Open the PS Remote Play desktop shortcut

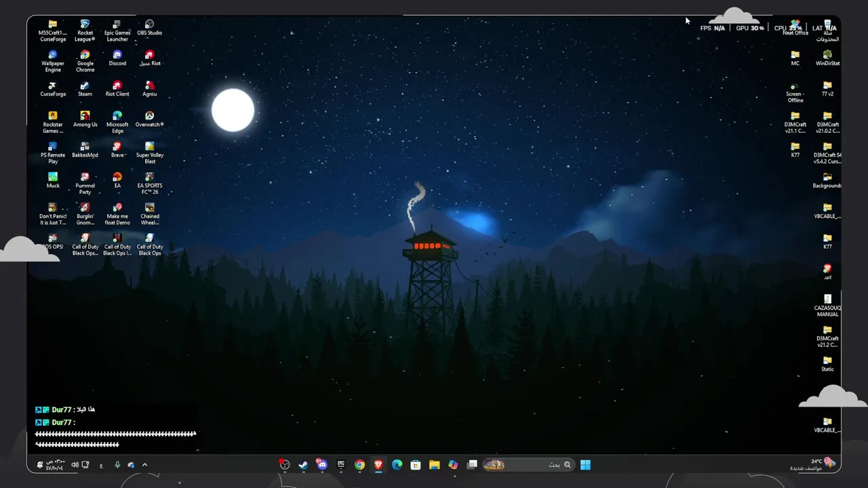(x=53, y=152)
